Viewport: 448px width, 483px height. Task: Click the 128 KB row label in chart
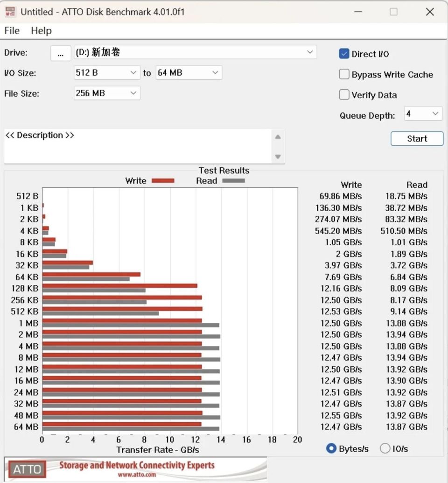point(25,289)
